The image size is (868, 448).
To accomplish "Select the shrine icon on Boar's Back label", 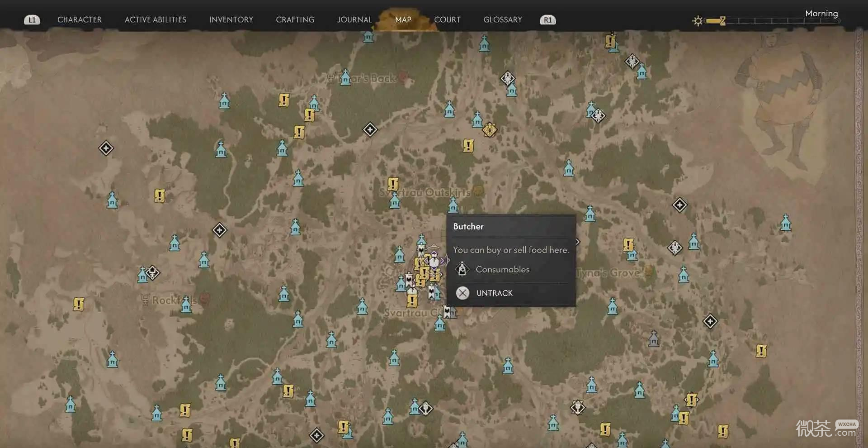I will click(346, 77).
